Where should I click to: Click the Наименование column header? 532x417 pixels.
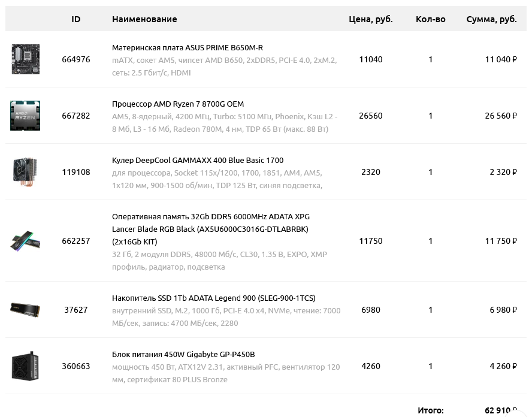(144, 19)
